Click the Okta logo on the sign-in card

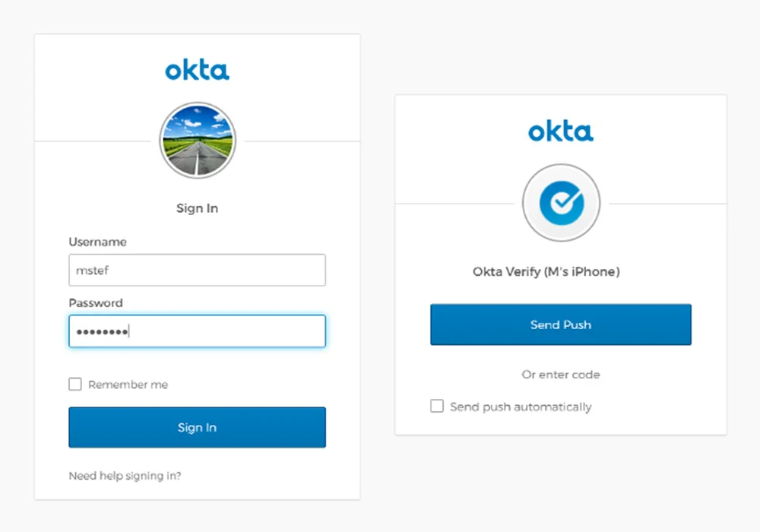(x=197, y=70)
